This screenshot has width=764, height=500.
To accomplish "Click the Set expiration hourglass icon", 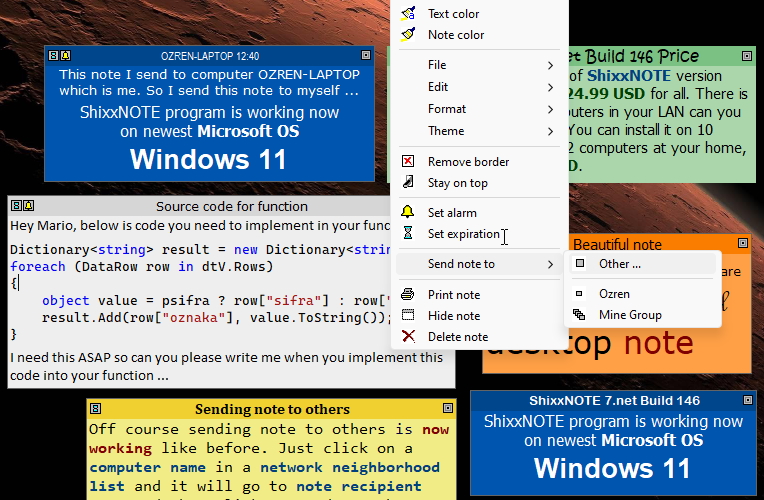I will point(408,233).
